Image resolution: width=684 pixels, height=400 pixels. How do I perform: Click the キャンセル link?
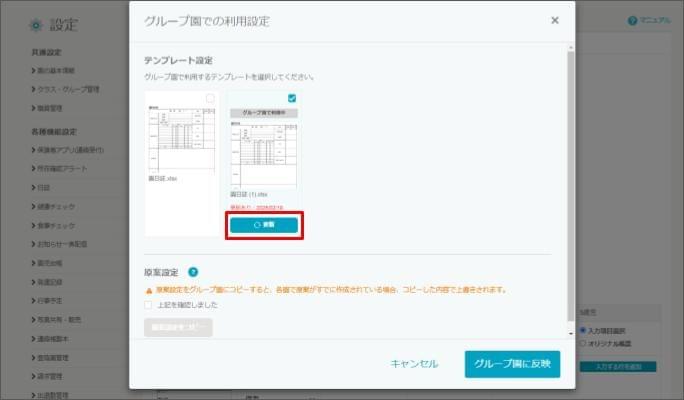(x=414, y=364)
